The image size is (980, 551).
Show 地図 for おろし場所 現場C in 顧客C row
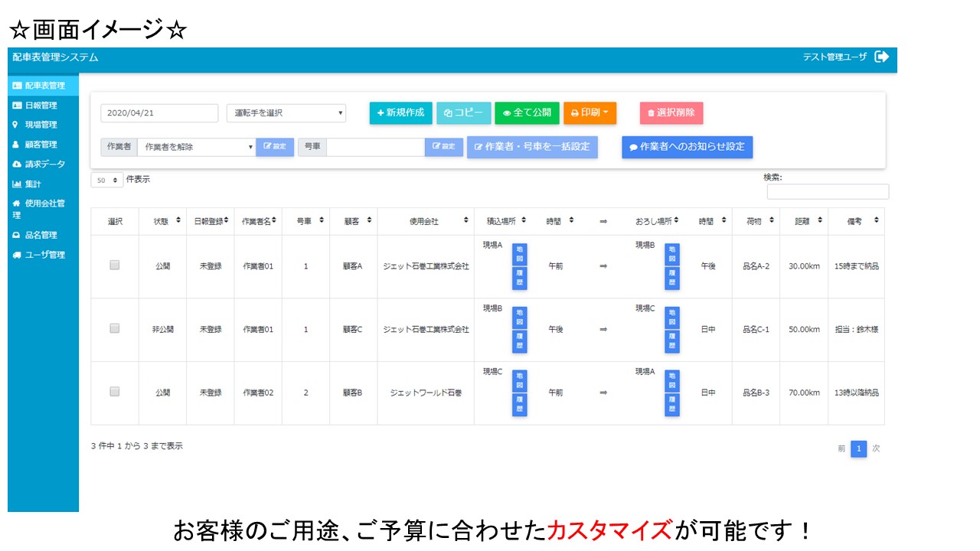point(672,318)
